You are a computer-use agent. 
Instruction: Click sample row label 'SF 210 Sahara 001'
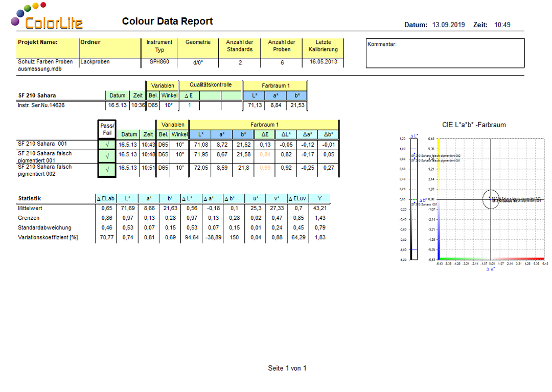point(42,144)
